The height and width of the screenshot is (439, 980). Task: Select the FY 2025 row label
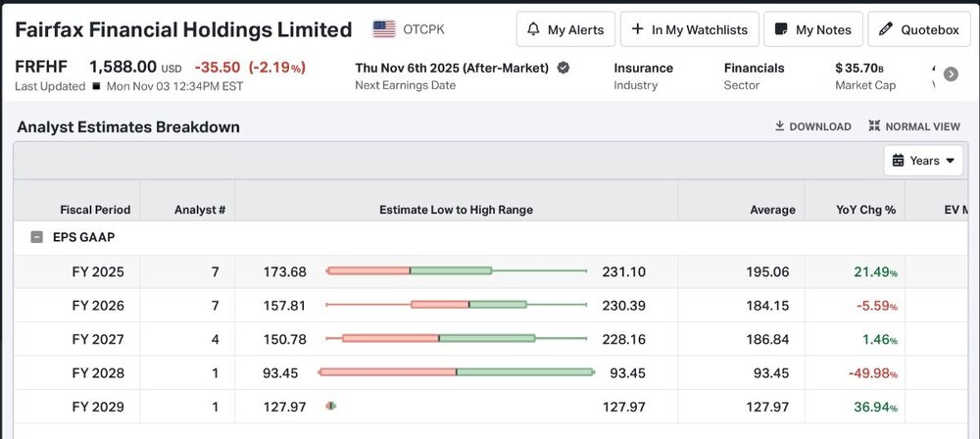[98, 272]
